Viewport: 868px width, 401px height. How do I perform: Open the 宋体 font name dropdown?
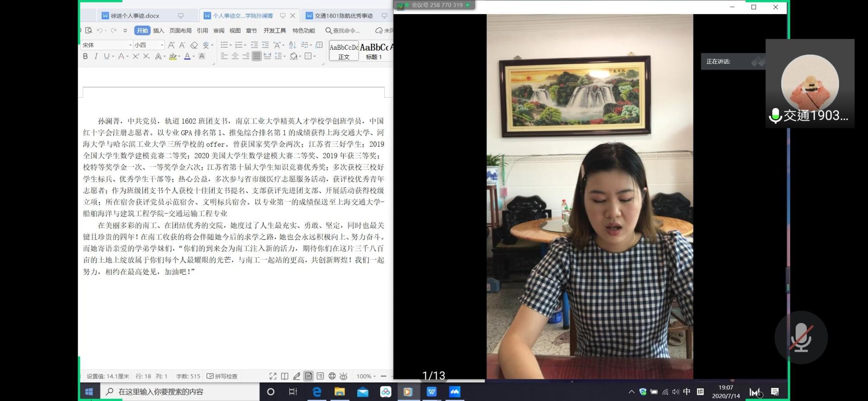click(x=131, y=45)
